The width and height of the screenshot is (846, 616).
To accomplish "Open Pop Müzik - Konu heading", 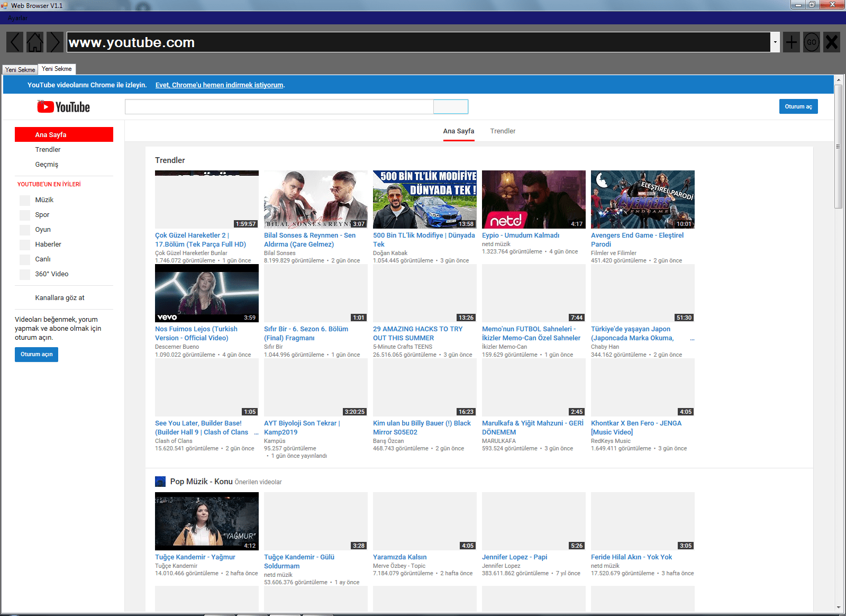I will [x=202, y=482].
